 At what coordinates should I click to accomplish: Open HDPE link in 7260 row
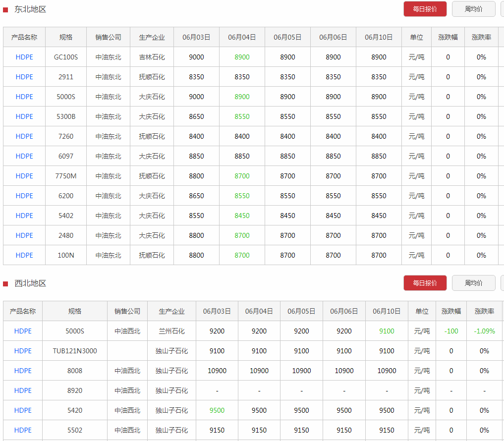[x=24, y=136]
